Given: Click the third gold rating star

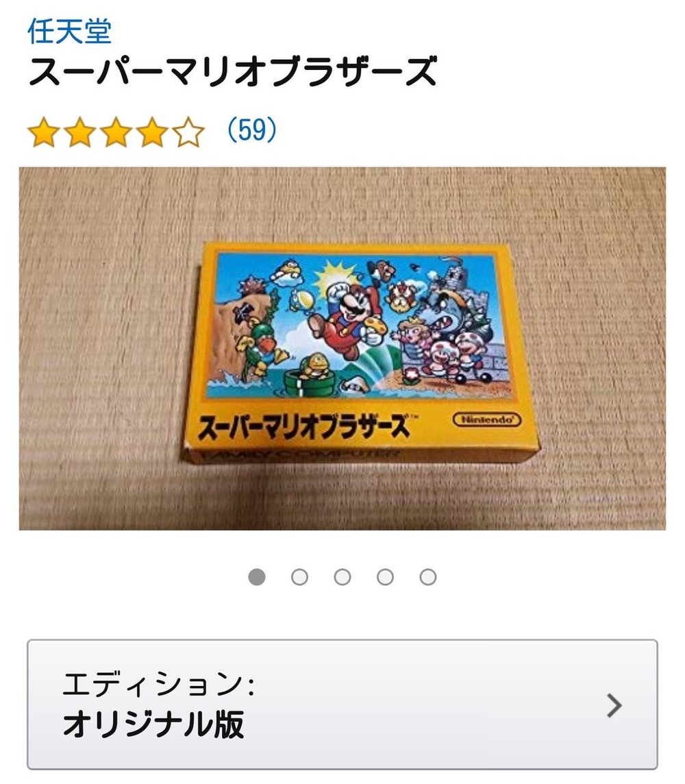Looking at the screenshot, I should (116, 132).
